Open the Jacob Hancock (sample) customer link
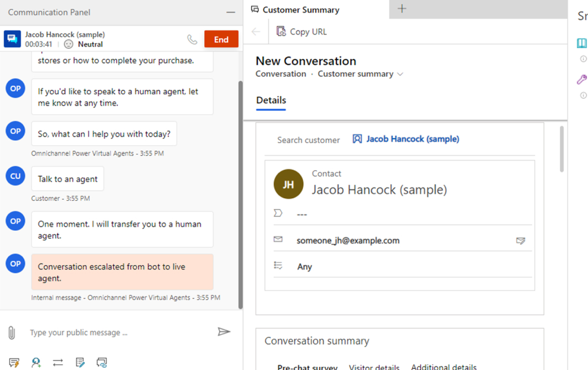The image size is (588, 370). (x=412, y=139)
